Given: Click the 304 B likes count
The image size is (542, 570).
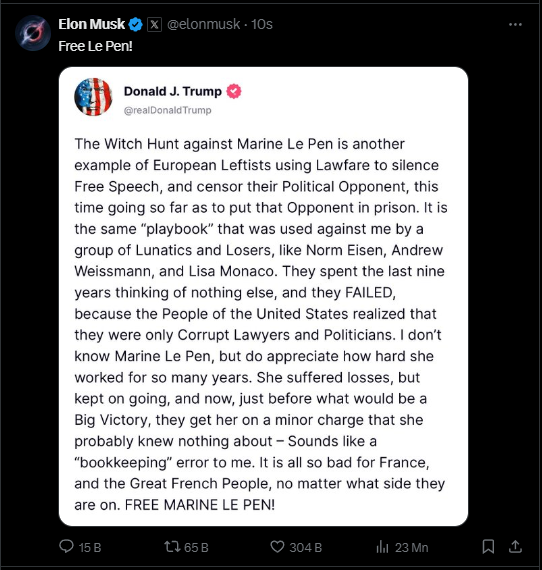Looking at the screenshot, I should click(306, 547).
